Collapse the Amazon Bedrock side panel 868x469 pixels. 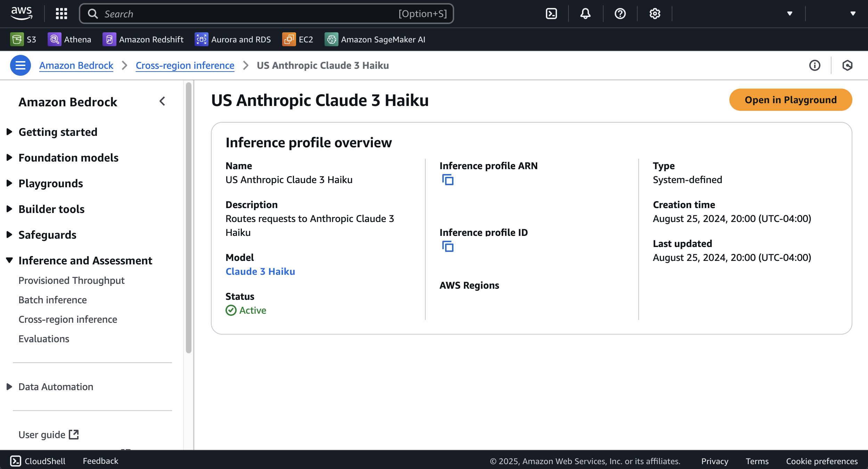[x=162, y=101]
